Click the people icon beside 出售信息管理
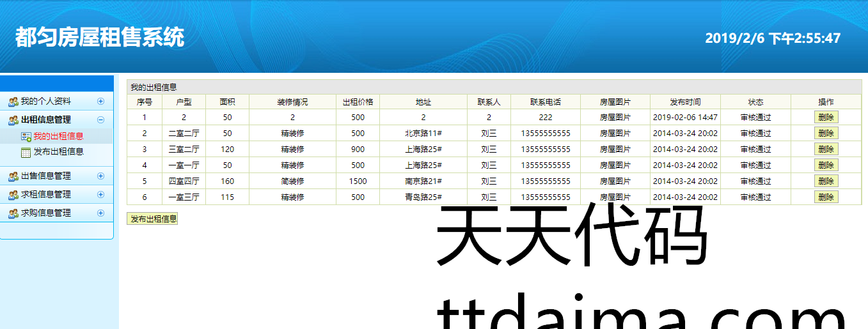Screen dimensions: 868x329 click(13, 176)
